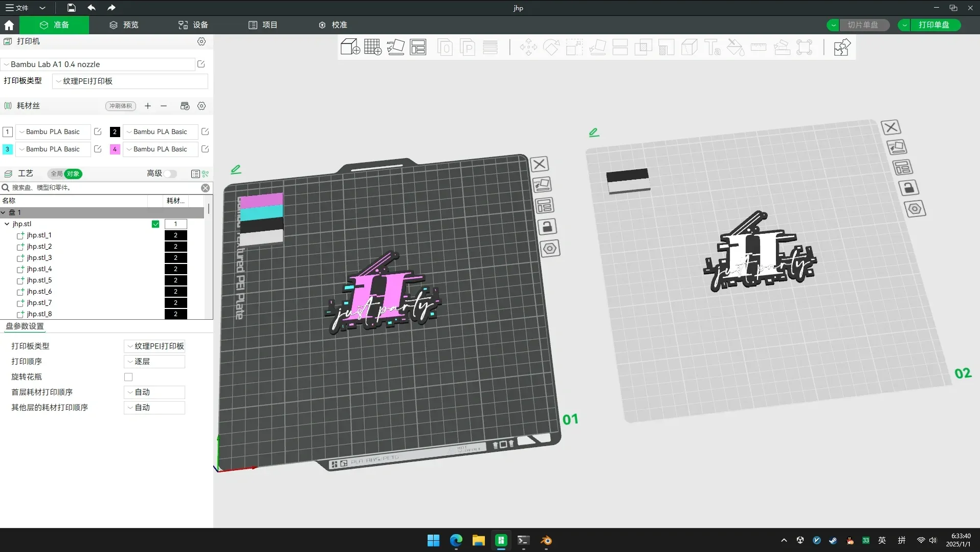Edit plate 01 name pencil icon
This screenshot has width=980, height=552.
[236, 169]
